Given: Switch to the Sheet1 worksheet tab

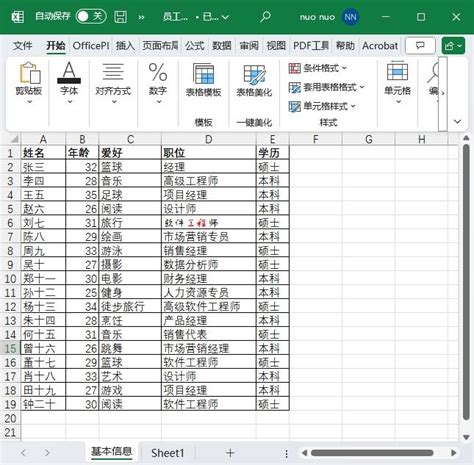Looking at the screenshot, I should coord(168,453).
